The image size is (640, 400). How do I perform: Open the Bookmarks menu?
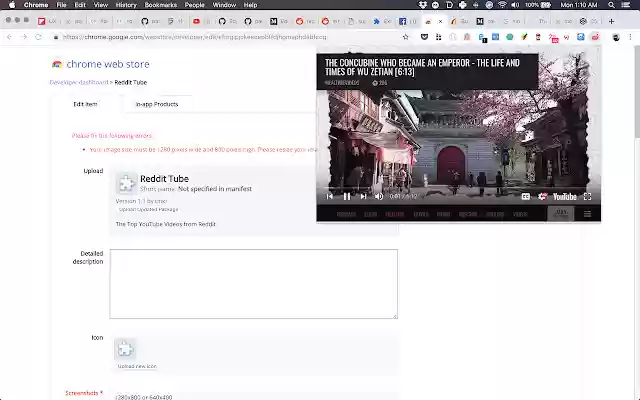pyautogui.click(x=161, y=5)
